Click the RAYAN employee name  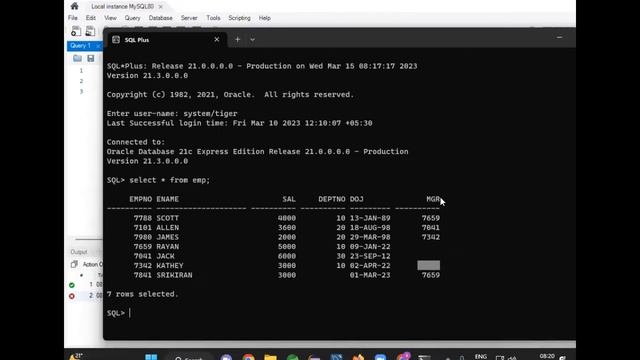(167, 247)
